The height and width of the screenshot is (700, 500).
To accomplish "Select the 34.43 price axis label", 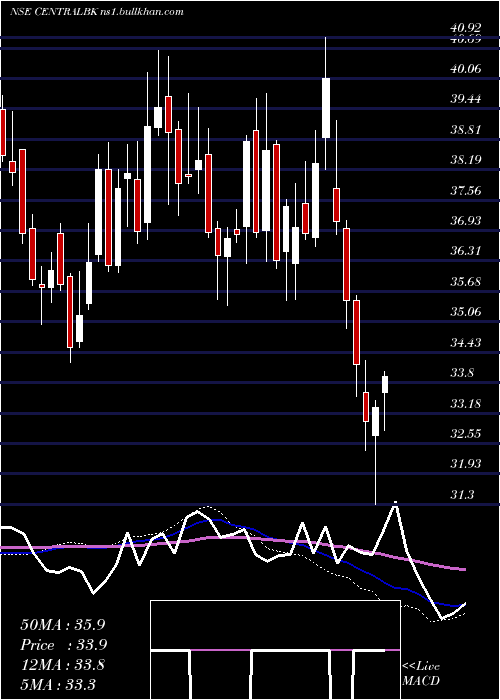I will click(466, 343).
